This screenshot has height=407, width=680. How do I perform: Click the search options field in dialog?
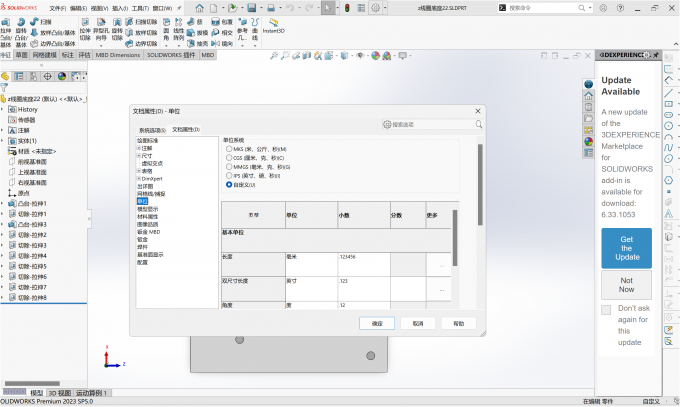432,125
